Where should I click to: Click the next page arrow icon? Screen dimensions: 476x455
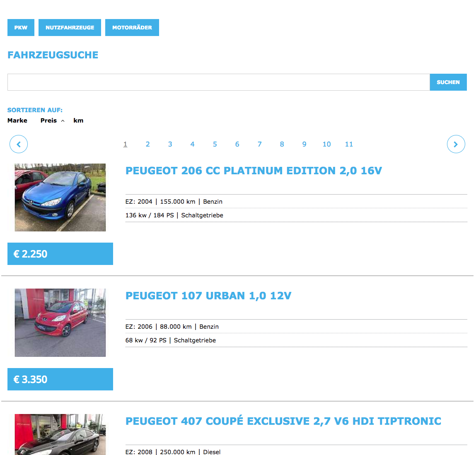pyautogui.click(x=456, y=144)
